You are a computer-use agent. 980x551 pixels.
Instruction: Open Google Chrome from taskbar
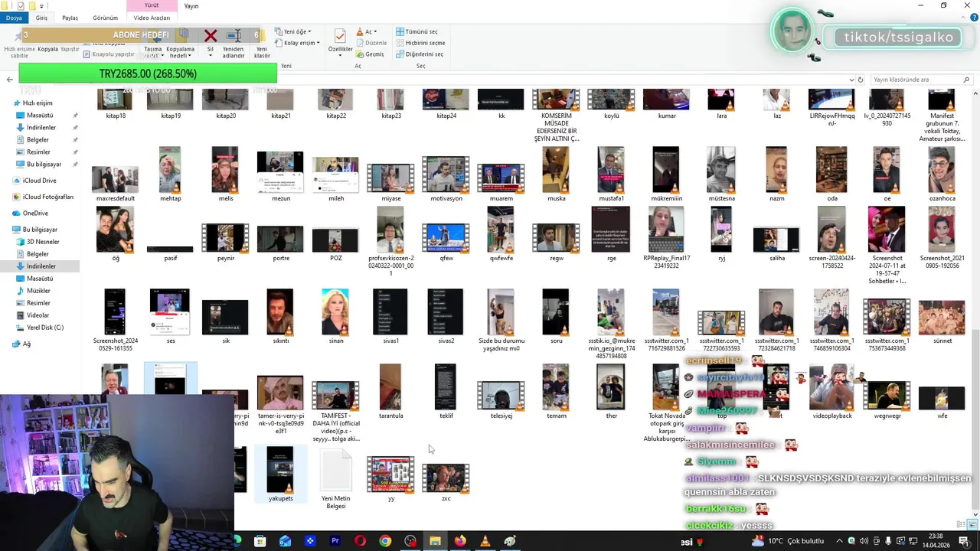pyautogui.click(x=385, y=541)
